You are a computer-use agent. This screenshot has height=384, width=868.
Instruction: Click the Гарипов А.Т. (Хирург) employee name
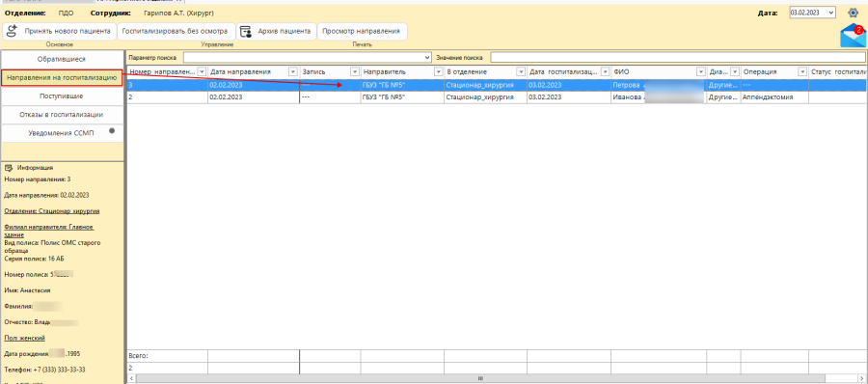click(178, 13)
